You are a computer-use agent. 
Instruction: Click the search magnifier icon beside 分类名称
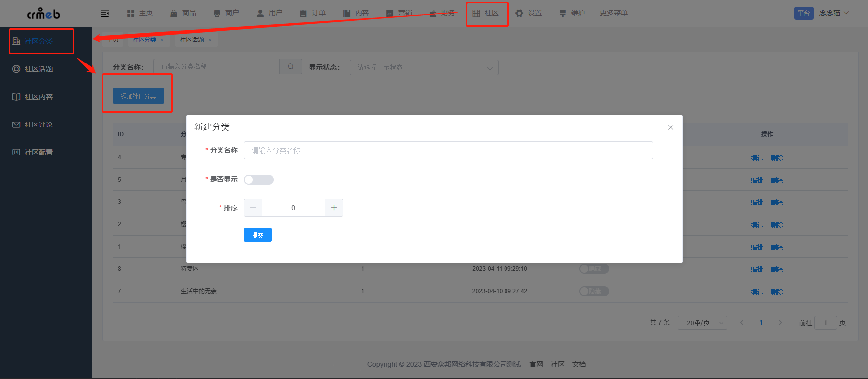[291, 66]
